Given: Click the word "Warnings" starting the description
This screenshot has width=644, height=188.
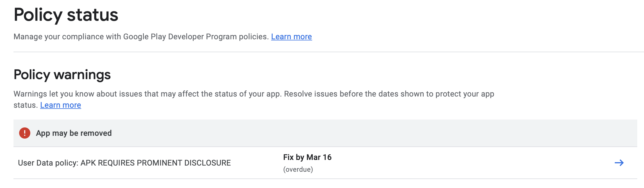Looking at the screenshot, I should 30,94.
